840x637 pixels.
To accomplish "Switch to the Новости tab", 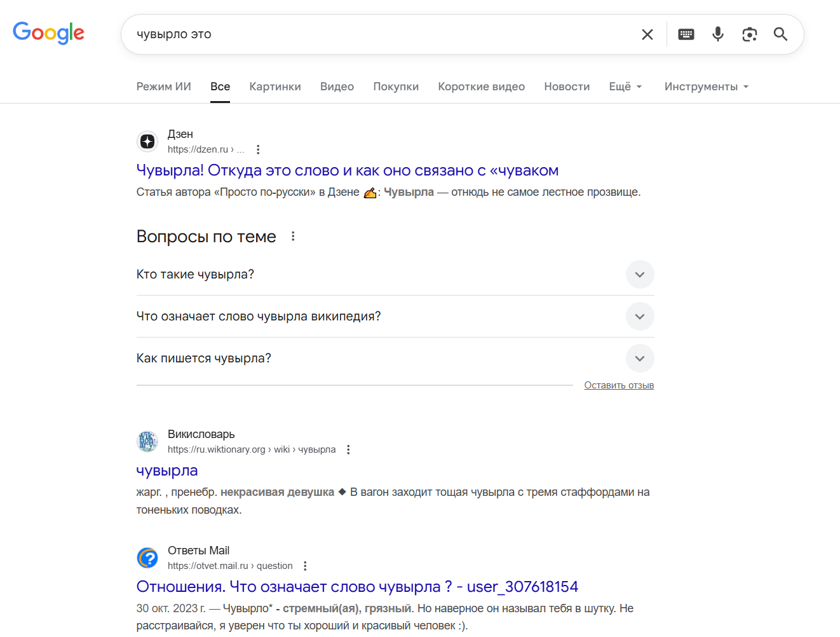I will pyautogui.click(x=567, y=86).
